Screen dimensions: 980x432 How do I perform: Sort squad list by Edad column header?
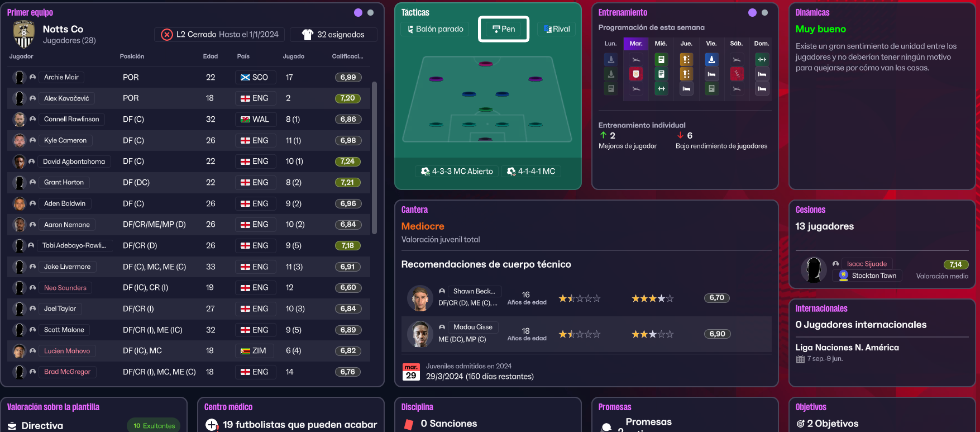pyautogui.click(x=211, y=56)
